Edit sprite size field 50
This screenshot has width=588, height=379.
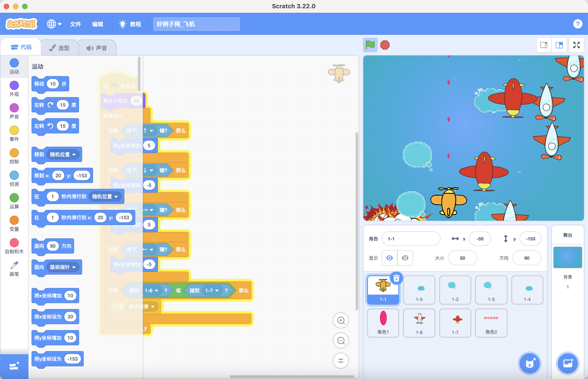tap(462, 258)
